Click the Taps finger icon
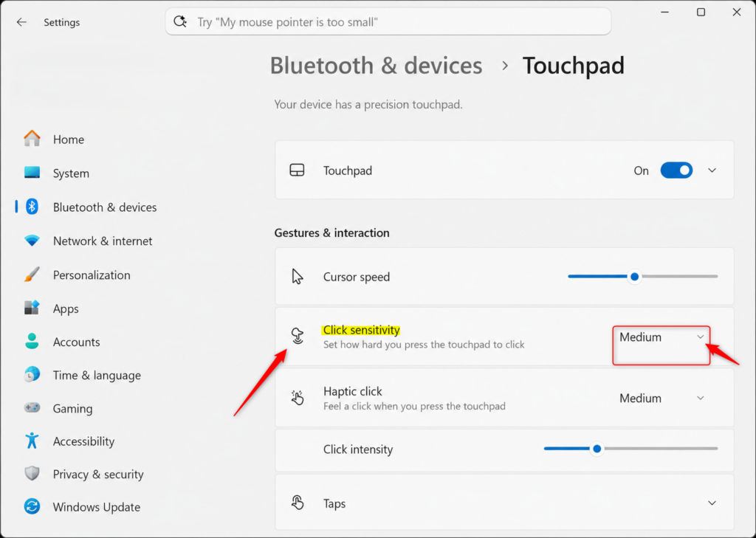The width and height of the screenshot is (756, 538). point(298,503)
